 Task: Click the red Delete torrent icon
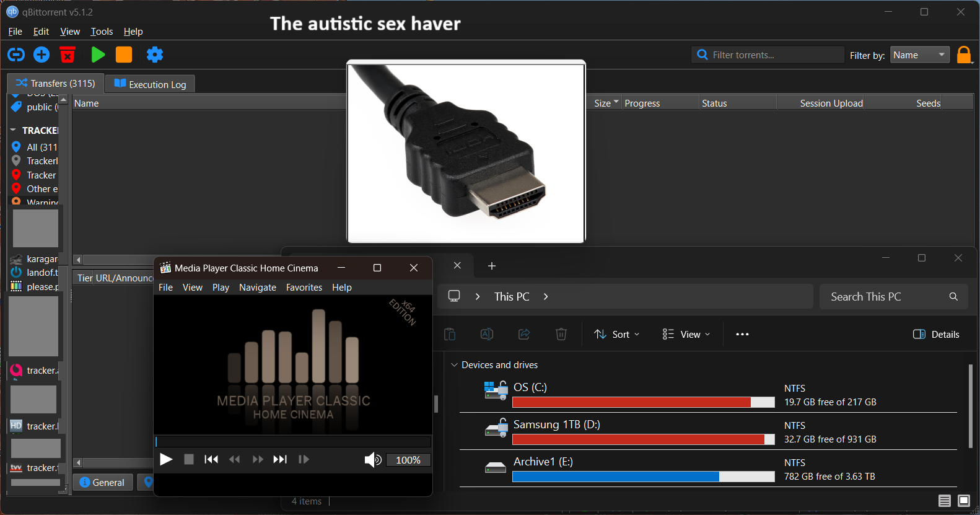[68, 55]
